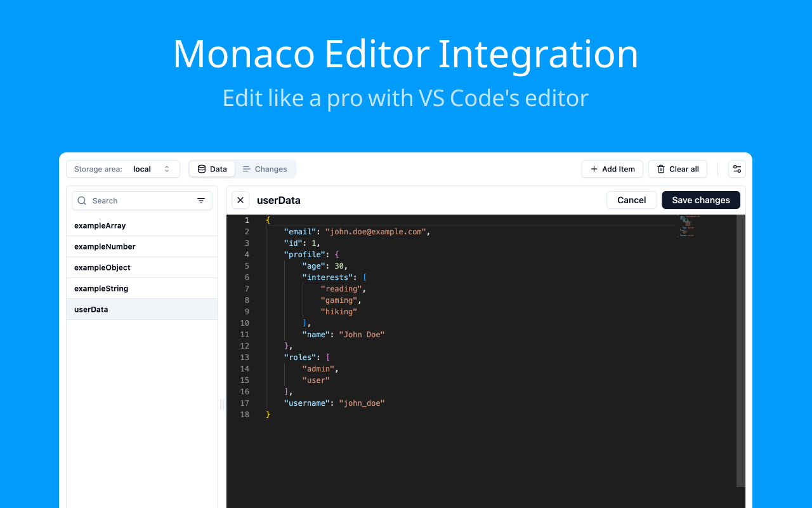The height and width of the screenshot is (508, 812).
Task: Click the "John Doe" name value
Action: (362, 335)
